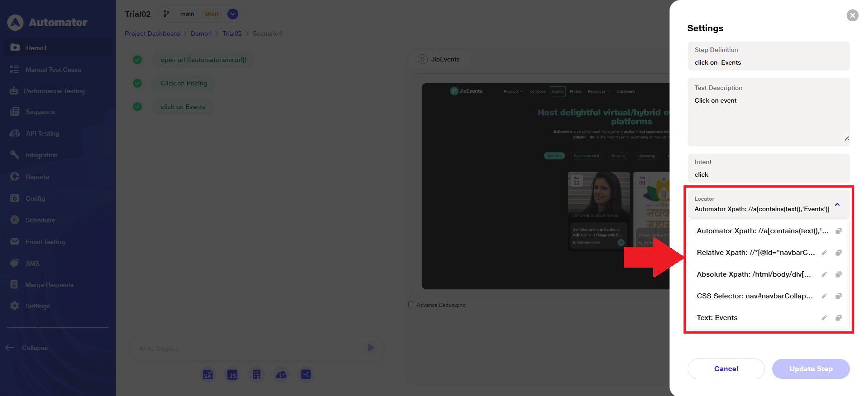Edit the CSS Selector locator
Viewport: 868px width, 396px height.
(824, 296)
